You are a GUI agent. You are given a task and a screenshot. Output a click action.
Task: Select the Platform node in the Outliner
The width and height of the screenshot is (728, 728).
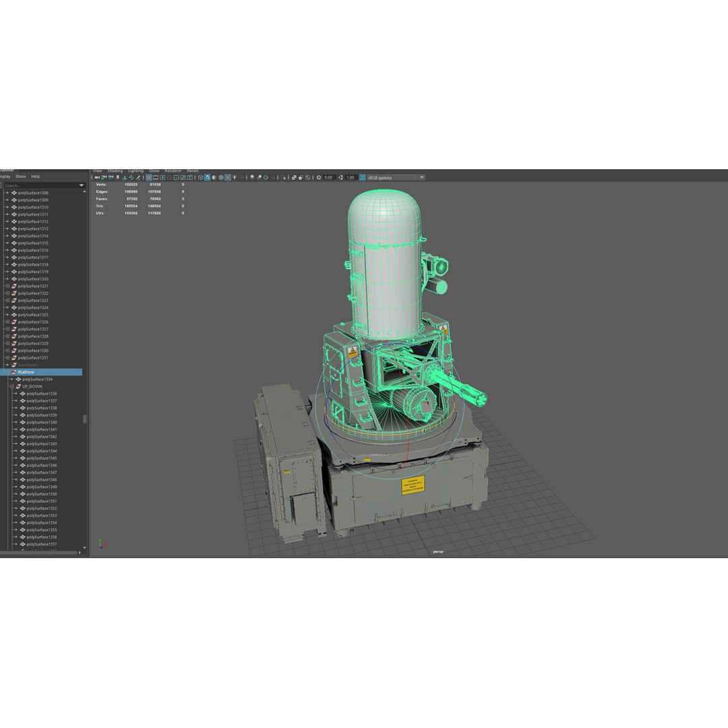(x=41, y=372)
